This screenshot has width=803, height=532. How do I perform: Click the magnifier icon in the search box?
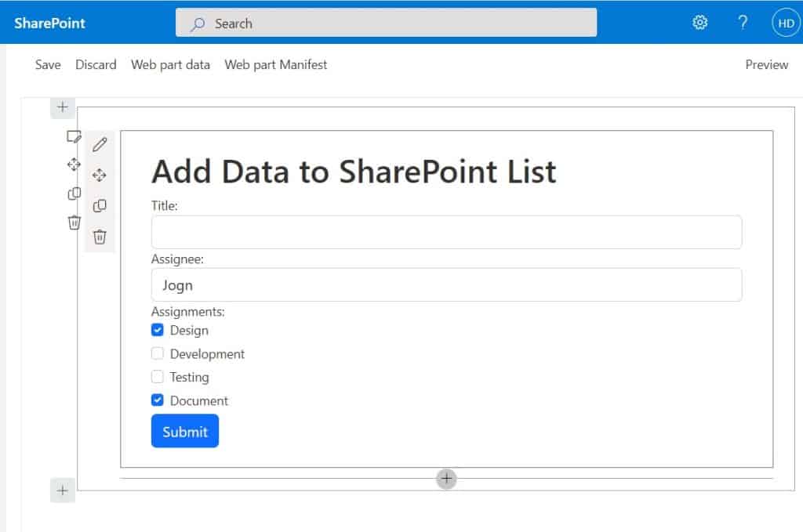pyautogui.click(x=197, y=24)
